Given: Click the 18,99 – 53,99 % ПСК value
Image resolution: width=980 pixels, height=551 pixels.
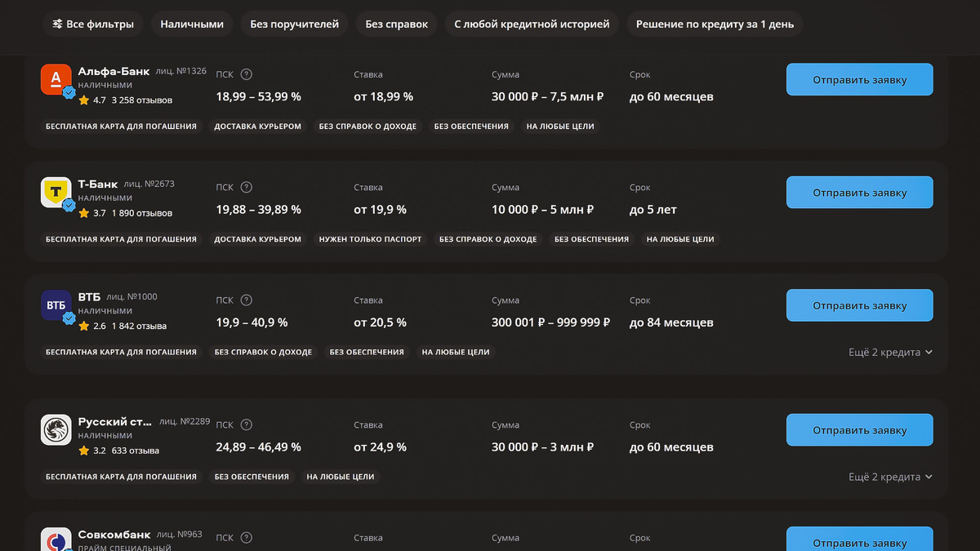Looking at the screenshot, I should click(259, 96).
